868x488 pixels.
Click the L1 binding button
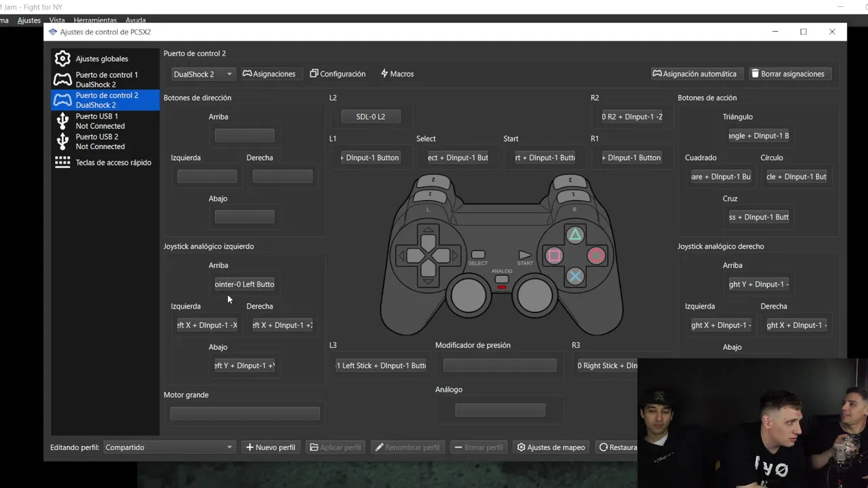[370, 157]
